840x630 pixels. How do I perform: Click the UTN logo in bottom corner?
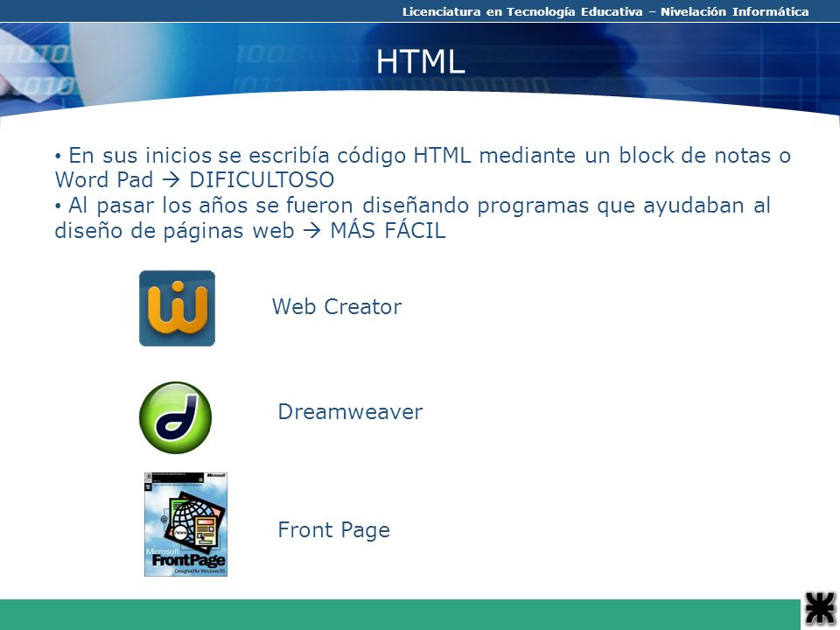[820, 609]
